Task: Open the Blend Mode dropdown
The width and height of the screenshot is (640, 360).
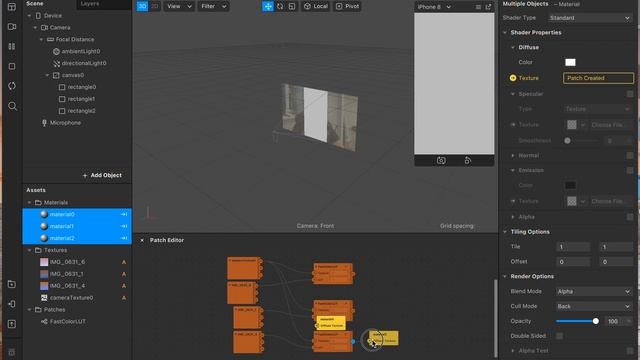Action: pyautogui.click(x=594, y=291)
